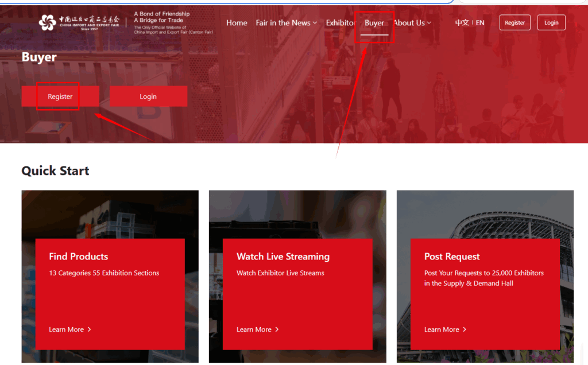588x365 pixels.
Task: Click chevron arrow in Find Products card
Action: click(89, 329)
